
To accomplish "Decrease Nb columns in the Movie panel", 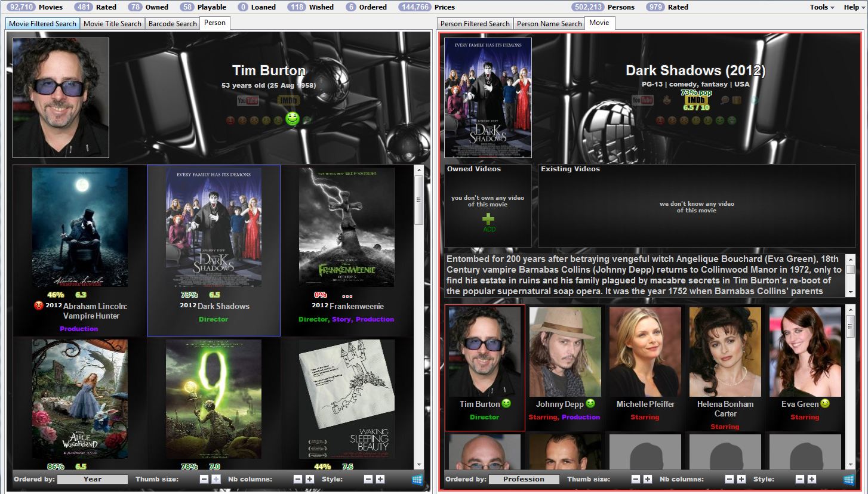I will click(x=730, y=479).
